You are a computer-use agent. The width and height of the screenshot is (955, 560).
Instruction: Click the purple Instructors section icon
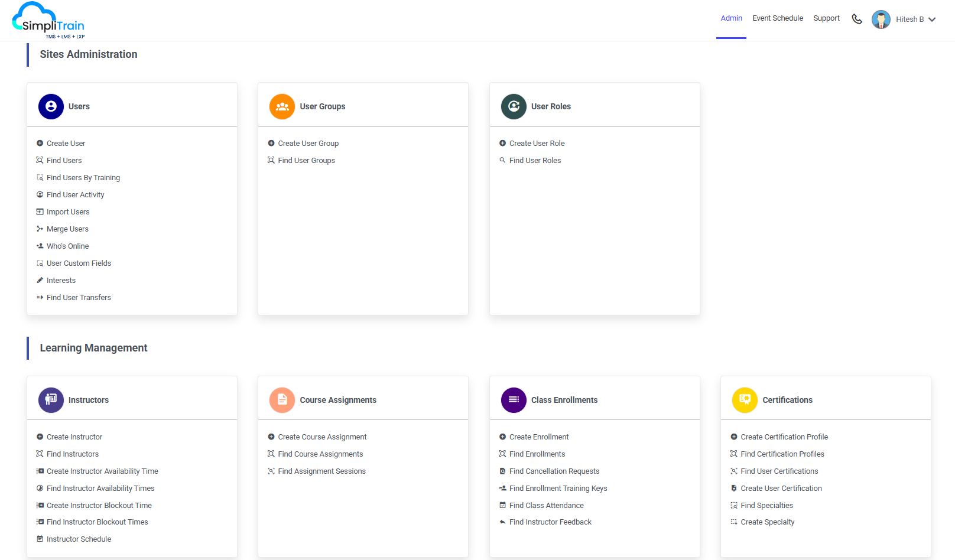(x=51, y=400)
